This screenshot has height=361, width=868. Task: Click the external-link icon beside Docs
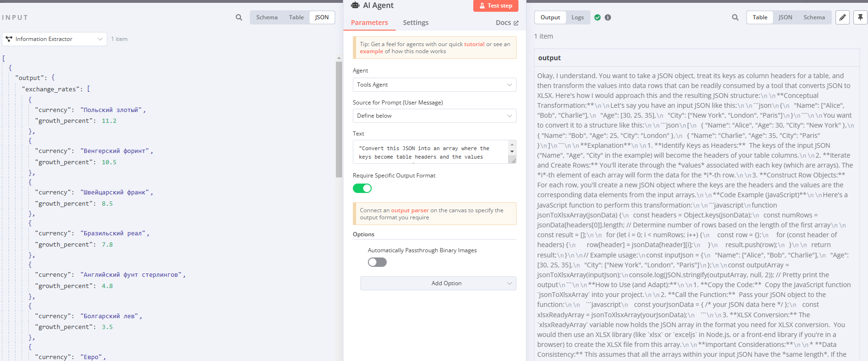pyautogui.click(x=516, y=23)
